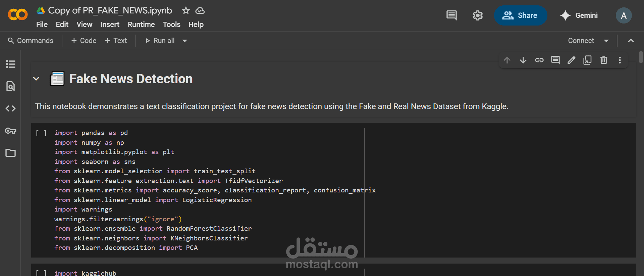Expand the Run all dropdown arrow

tap(185, 41)
